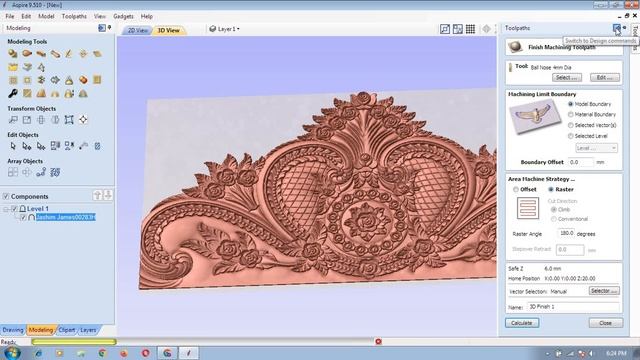Toggle the Level 1 visibility checkbox
Viewport: 640px width, 360px height.
14,209
